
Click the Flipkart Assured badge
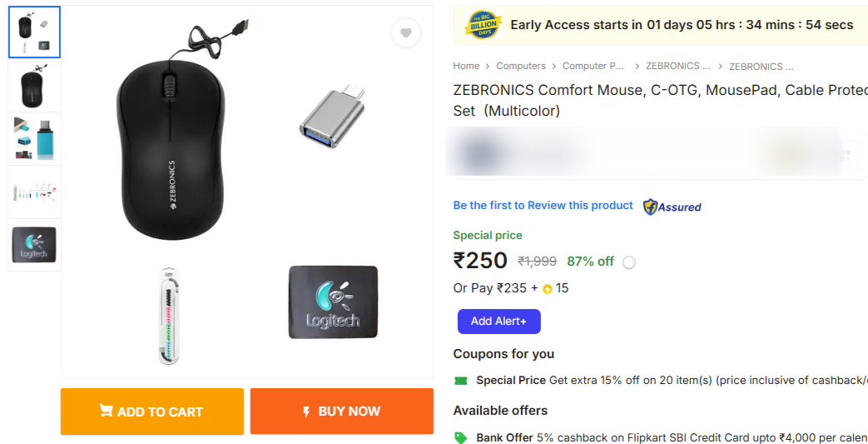(x=672, y=207)
